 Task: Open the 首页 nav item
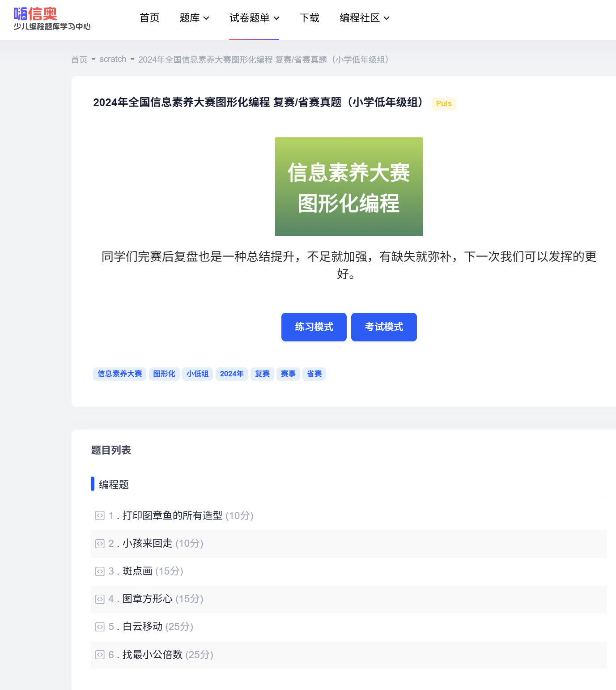pyautogui.click(x=149, y=18)
